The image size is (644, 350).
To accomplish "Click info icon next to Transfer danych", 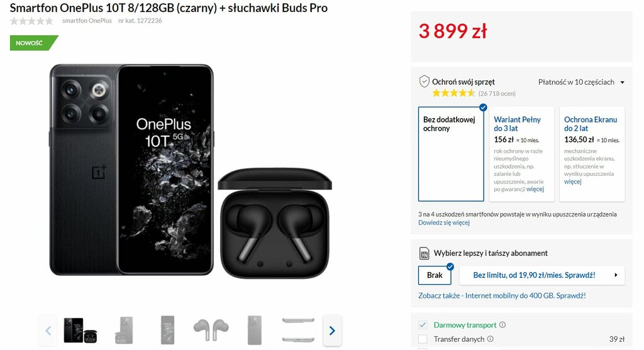I will (490, 339).
